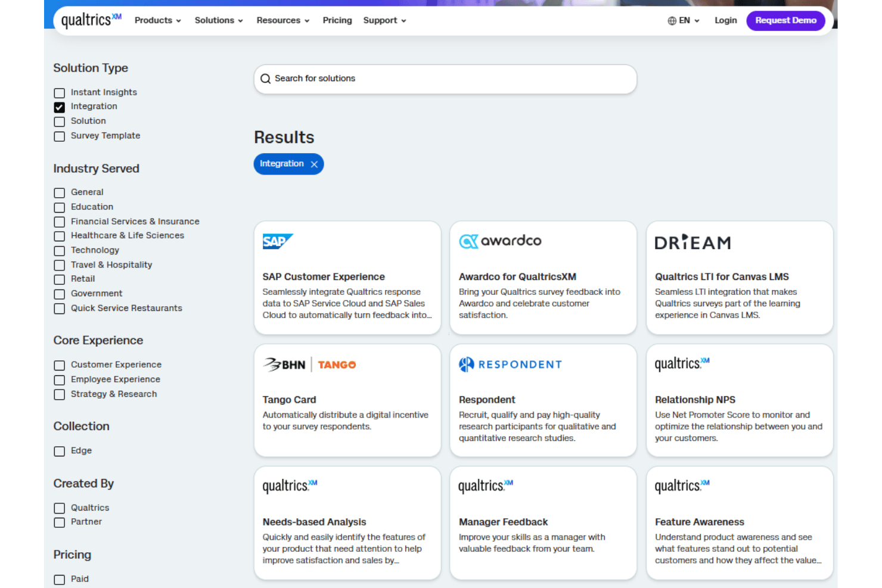Click the SAP logo on the card
The width and height of the screenshot is (882, 588).
coord(278,241)
